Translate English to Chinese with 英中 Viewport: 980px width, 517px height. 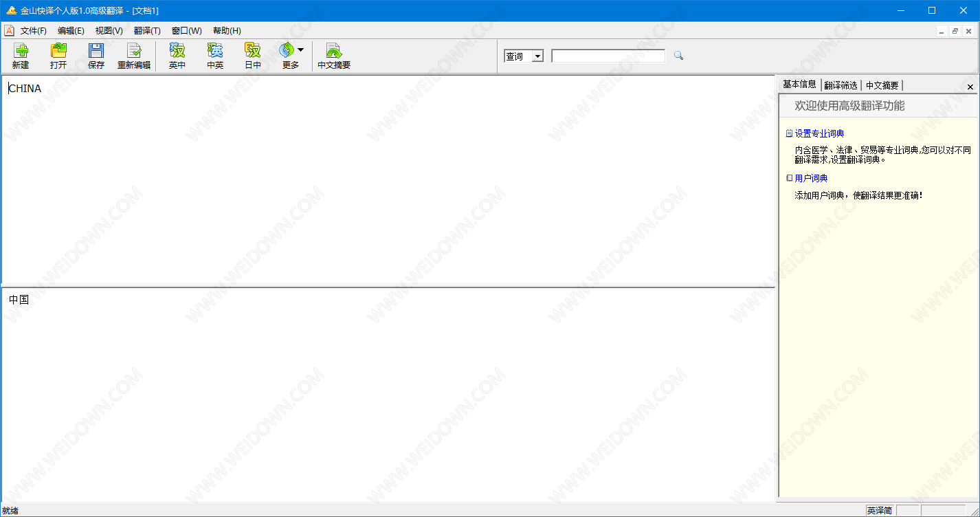(177, 56)
